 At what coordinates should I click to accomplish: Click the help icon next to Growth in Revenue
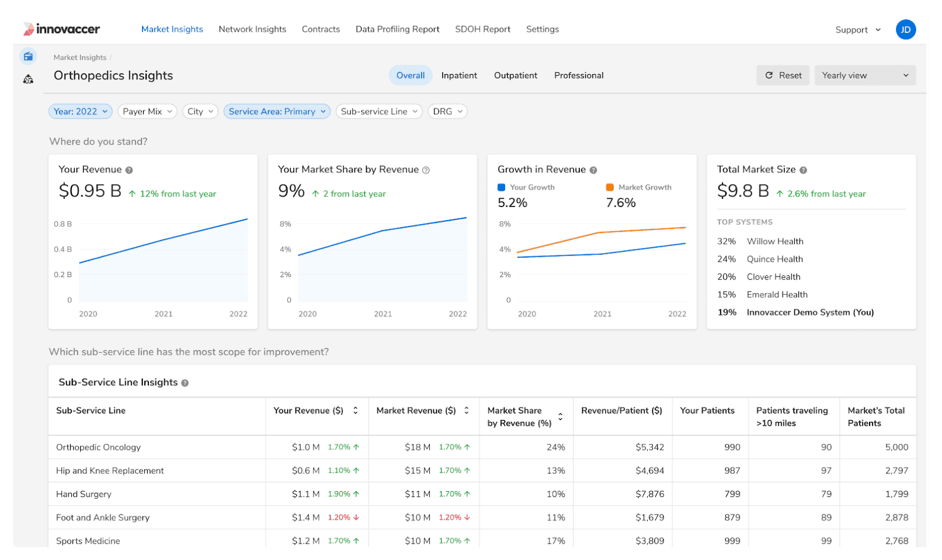coord(593,169)
